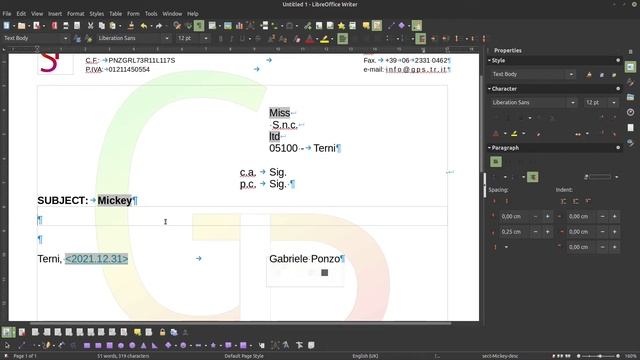Viewport: 640px width, 360px height.
Task: Toggle Bold formatting
Action: coord(221,39)
